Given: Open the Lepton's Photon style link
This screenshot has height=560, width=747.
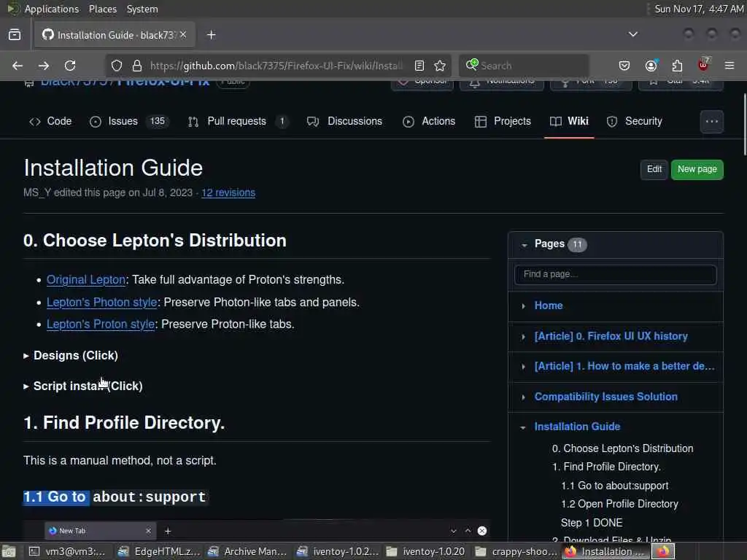Looking at the screenshot, I should (101, 303).
